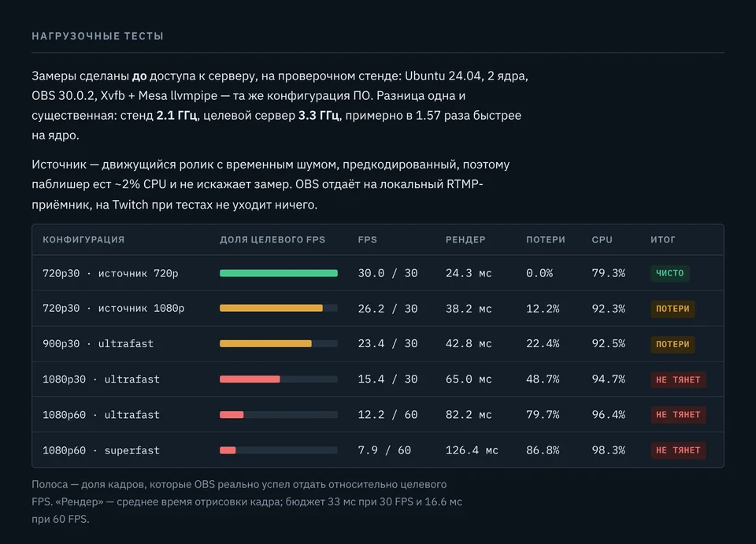Click the '12.2%' losses value
756x544 pixels.
pos(543,309)
